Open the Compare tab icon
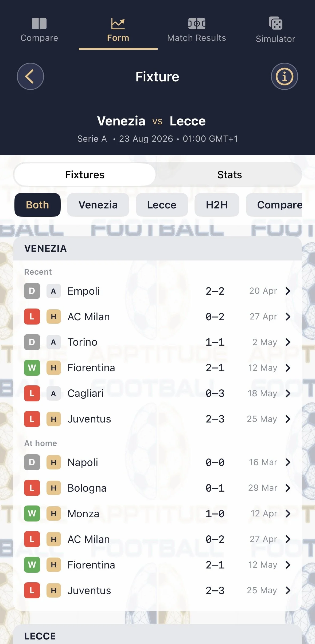This screenshot has height=644, width=315. pyautogui.click(x=39, y=23)
